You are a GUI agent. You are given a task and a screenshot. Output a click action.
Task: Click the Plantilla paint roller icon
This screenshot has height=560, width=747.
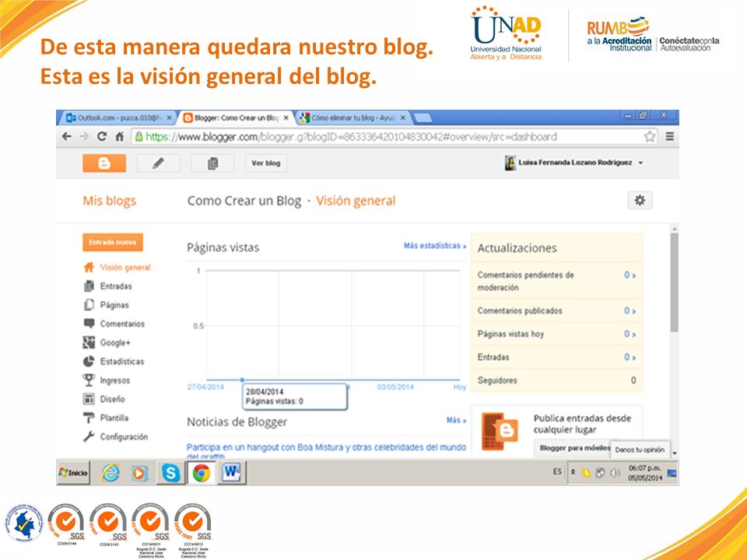coord(89,418)
